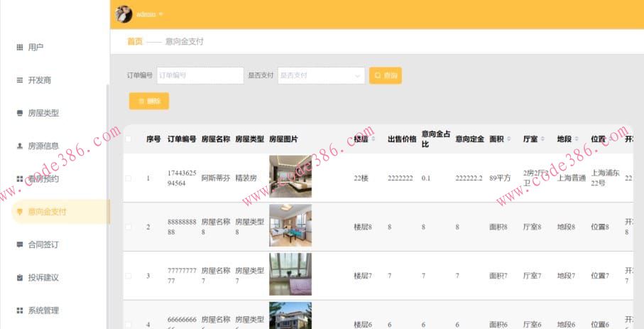The width and height of the screenshot is (644, 329).
Task: Open row 3 house image thumbnail
Action: point(290,274)
